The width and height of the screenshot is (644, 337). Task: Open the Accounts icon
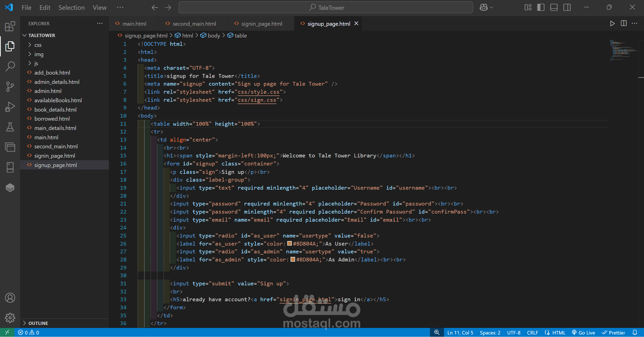(x=10, y=298)
